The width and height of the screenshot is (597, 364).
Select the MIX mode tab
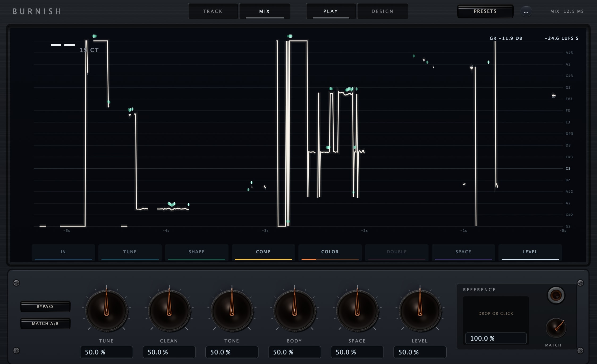coord(265,11)
